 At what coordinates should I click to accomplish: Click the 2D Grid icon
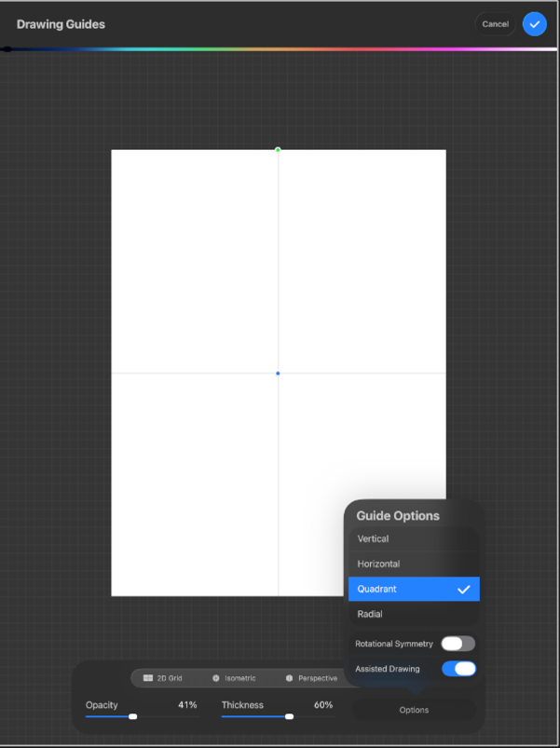coord(148,678)
